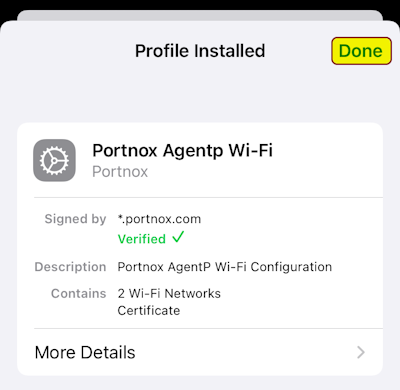This screenshot has width=400, height=390.
Task: Click the Certificate entry
Action: (x=149, y=311)
